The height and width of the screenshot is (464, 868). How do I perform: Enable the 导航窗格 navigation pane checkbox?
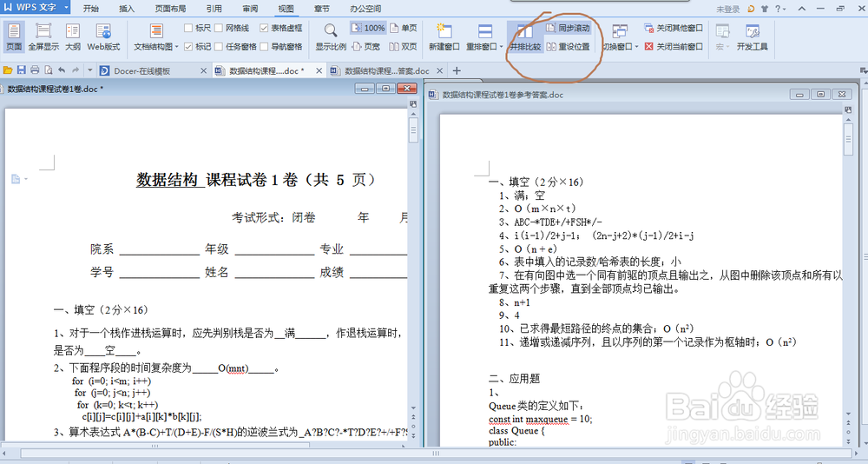(x=264, y=47)
